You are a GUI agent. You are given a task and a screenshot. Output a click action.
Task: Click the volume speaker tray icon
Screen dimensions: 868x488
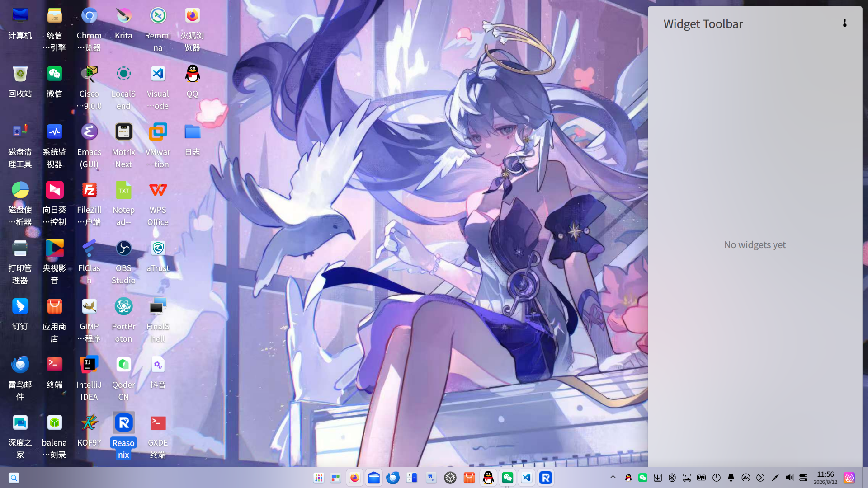tap(789, 478)
